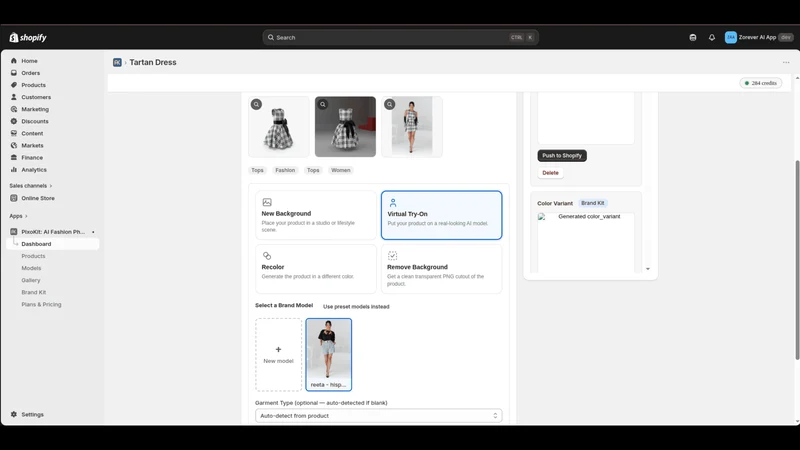Zoom third model thumbnail magnifier
Screen dimensions: 800x450
389,104
